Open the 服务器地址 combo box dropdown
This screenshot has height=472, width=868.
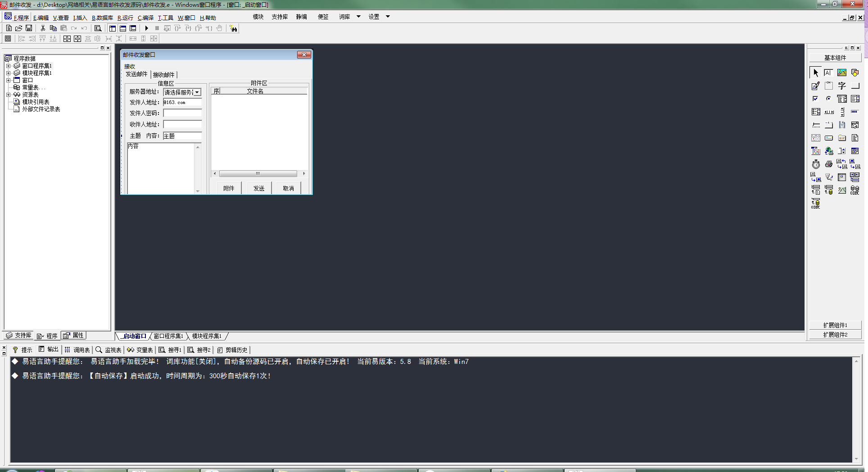tap(197, 92)
